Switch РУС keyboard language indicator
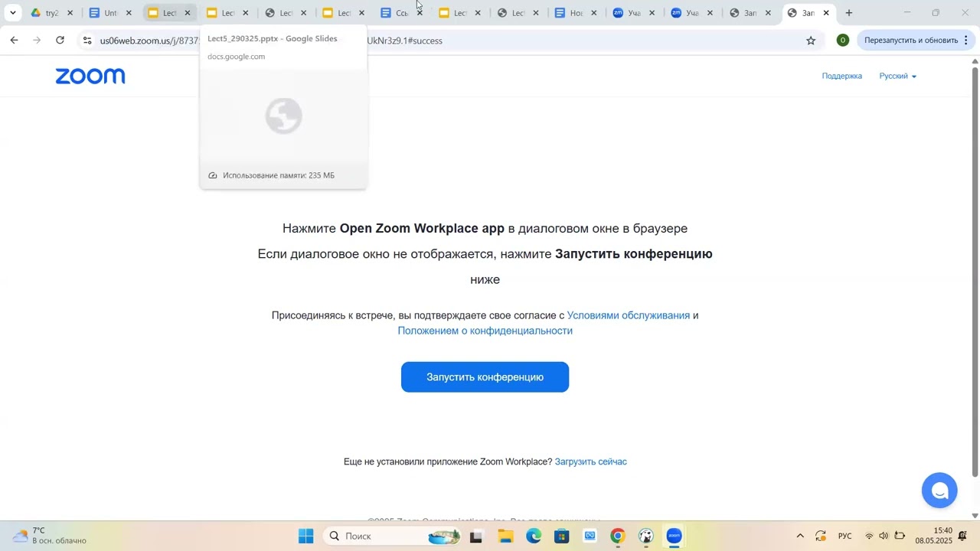This screenshot has width=980, height=551. (x=845, y=536)
